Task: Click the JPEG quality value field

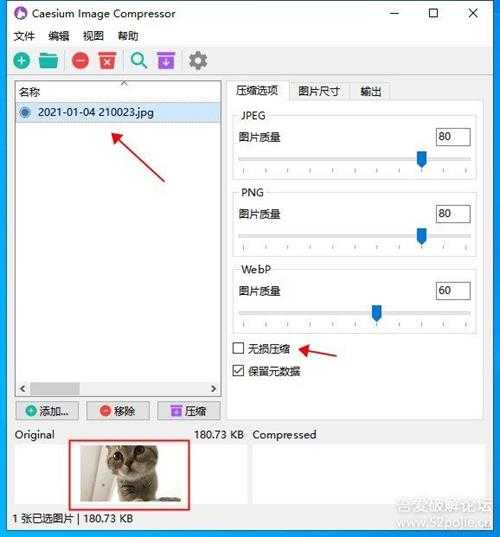Action: click(x=453, y=137)
